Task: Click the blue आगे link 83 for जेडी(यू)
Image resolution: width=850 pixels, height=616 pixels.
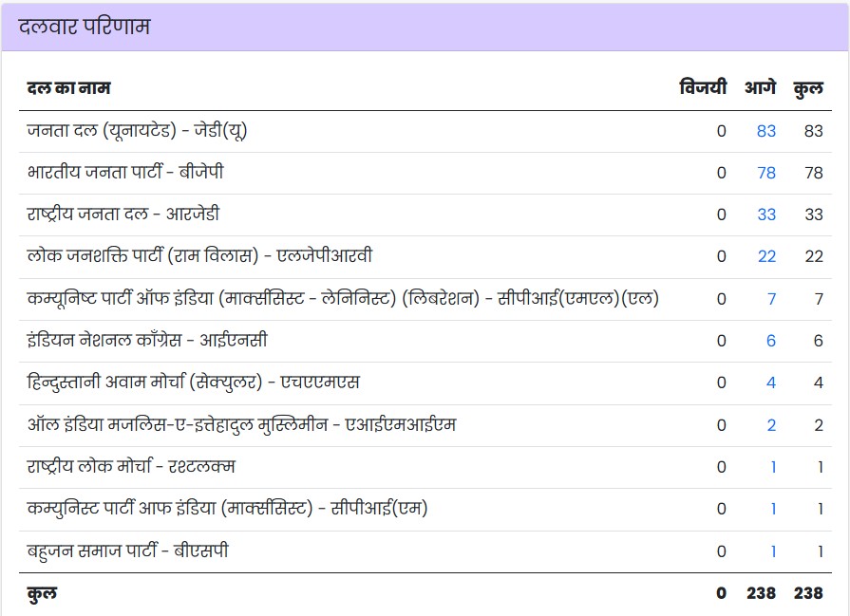Action: coord(765,131)
